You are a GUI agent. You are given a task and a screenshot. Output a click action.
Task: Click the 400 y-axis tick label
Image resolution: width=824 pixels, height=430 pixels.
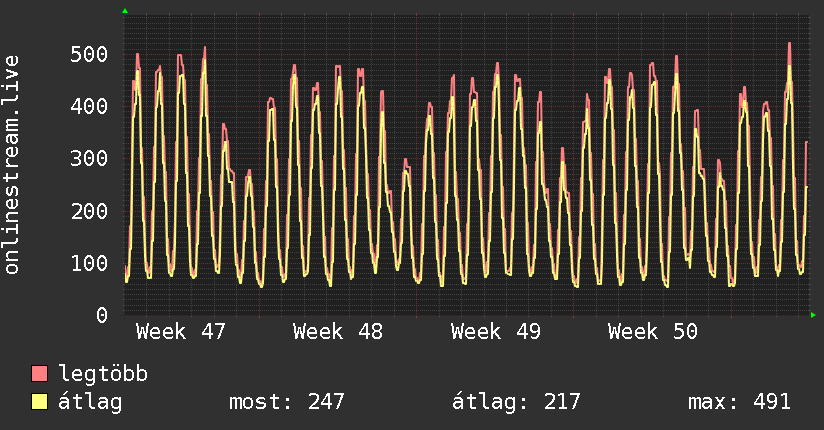pyautogui.click(x=89, y=106)
